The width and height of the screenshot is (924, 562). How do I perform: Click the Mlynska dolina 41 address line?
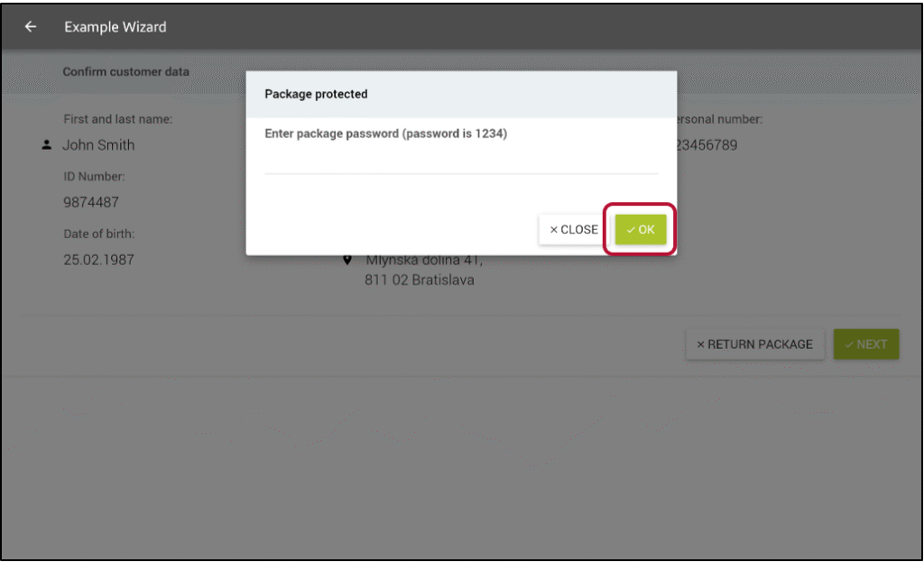pos(424,261)
